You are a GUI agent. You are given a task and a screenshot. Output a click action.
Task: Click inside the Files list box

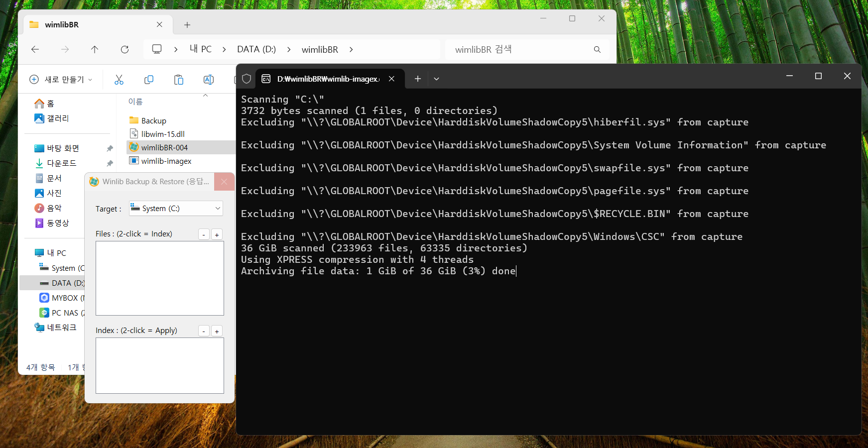coord(160,278)
